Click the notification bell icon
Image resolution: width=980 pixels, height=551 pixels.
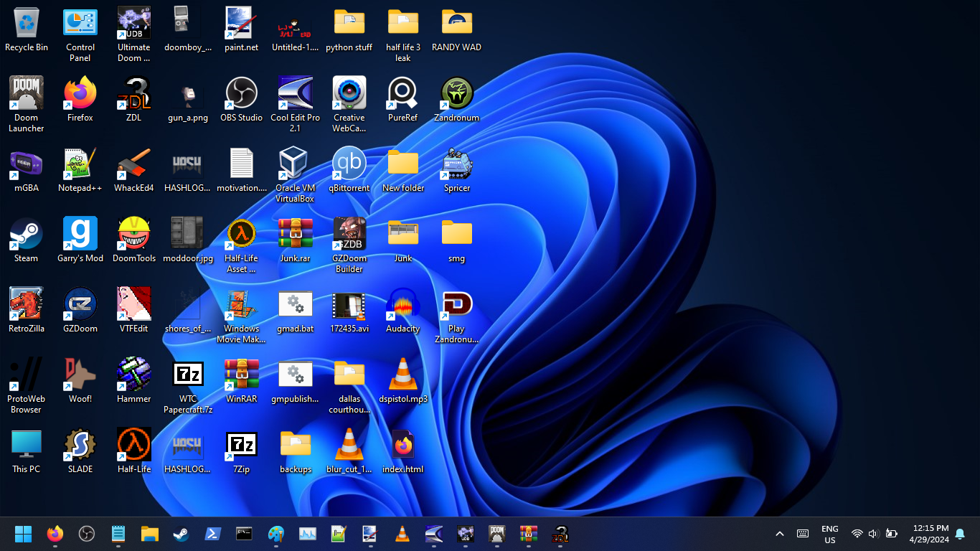click(960, 534)
